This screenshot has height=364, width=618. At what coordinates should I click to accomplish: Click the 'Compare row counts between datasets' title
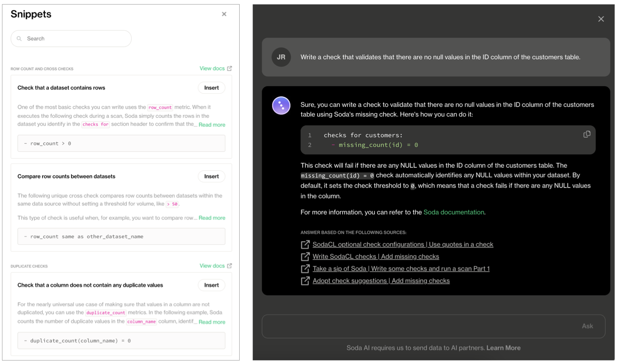click(66, 176)
